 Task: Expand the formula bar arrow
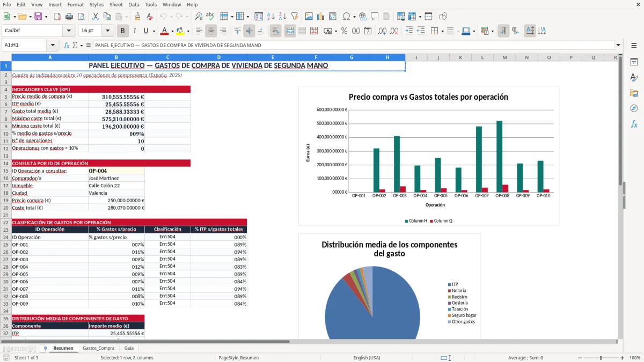(x=618, y=46)
